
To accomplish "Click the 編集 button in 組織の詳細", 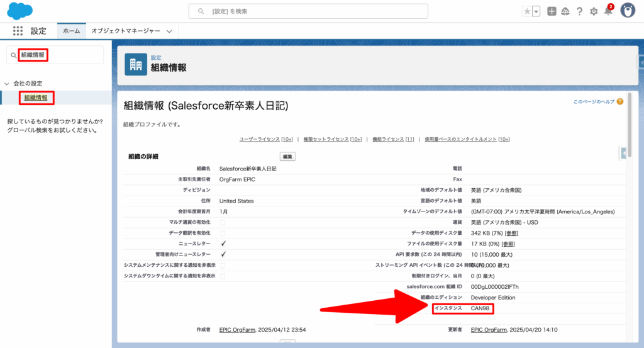I will coord(287,157).
